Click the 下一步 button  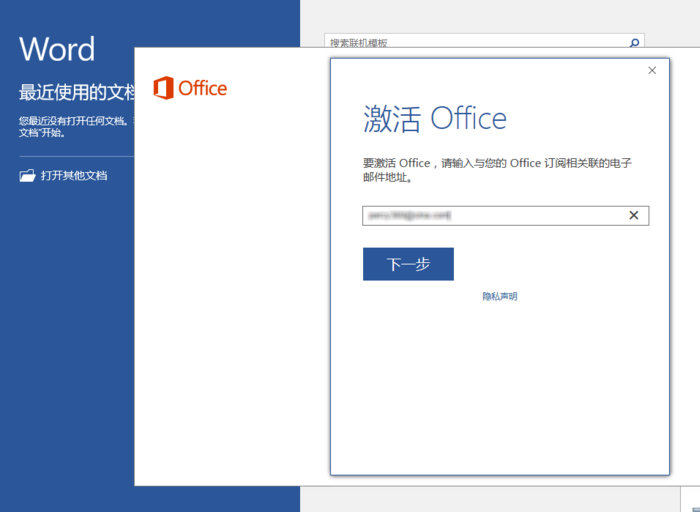(x=408, y=264)
